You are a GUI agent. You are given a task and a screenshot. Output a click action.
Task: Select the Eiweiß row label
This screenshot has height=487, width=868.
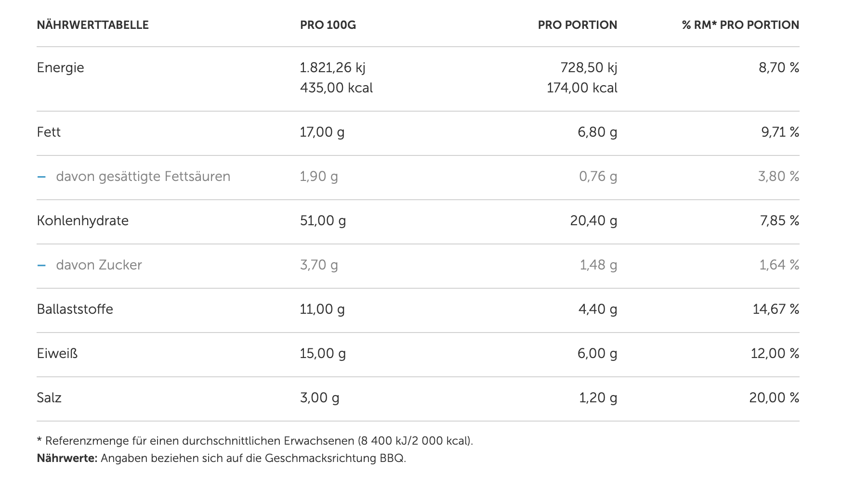point(57,354)
